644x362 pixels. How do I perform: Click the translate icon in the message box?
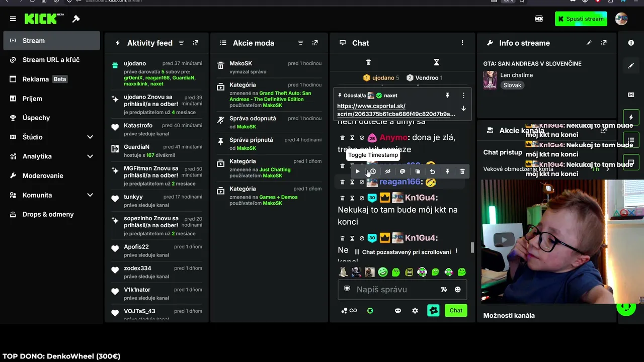(444, 290)
